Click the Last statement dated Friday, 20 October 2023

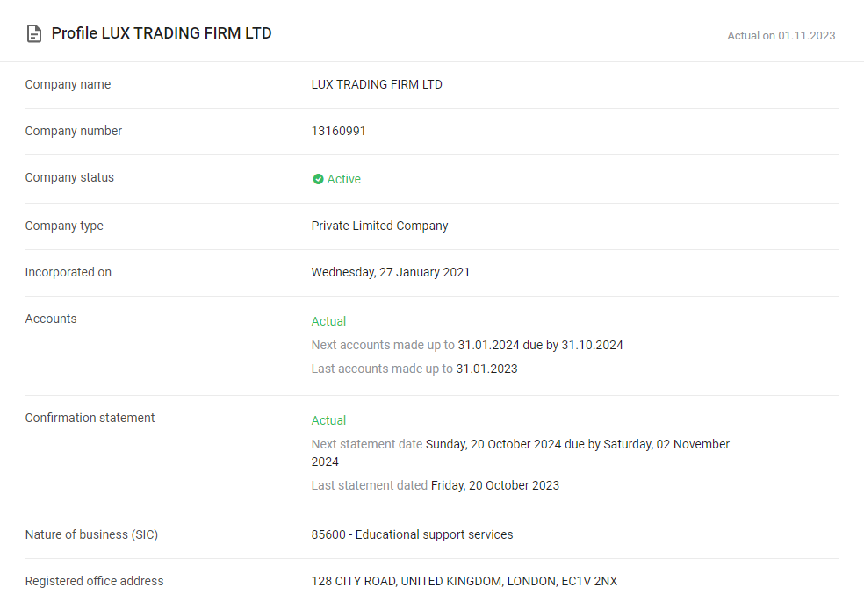436,485
